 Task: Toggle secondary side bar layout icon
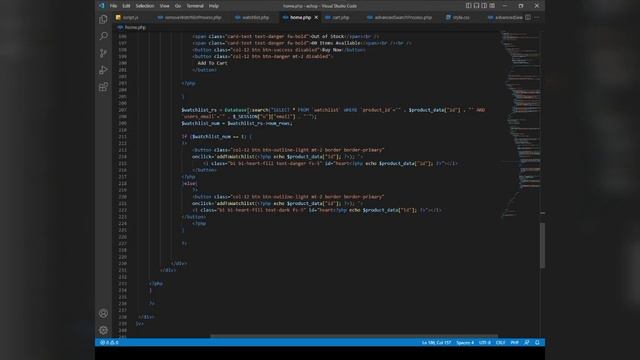coord(484,6)
